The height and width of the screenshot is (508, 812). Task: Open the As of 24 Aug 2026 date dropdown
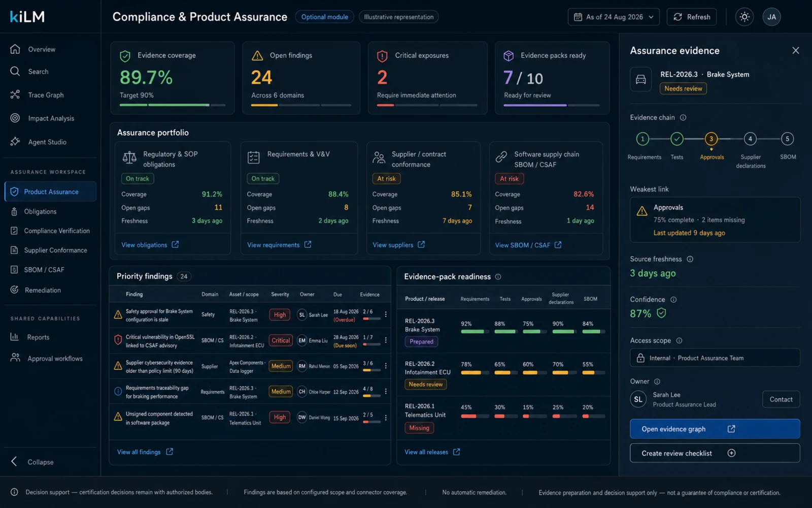pos(614,17)
